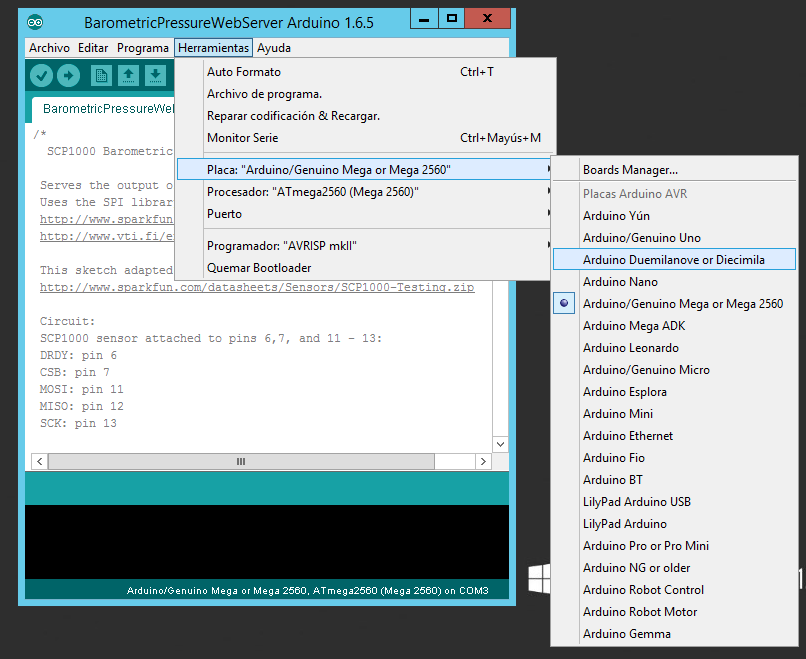Screen dimensions: 806x659
Task: Follow the www.vti.fi link in the code
Action: [107, 236]
